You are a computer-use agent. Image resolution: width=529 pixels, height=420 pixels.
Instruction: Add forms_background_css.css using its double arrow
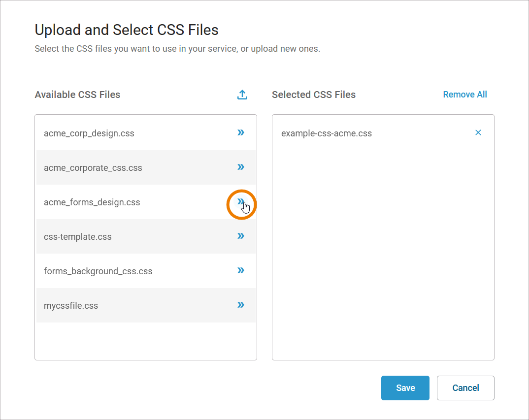(241, 270)
